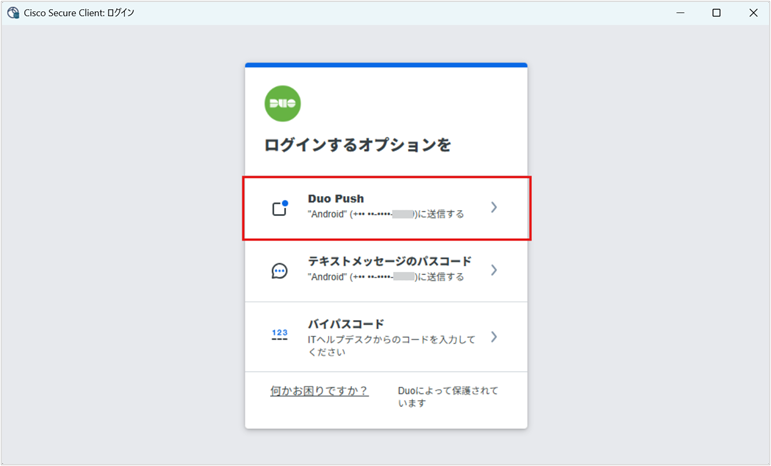Click the Duoによって保護されています text
771x466 pixels.
pyautogui.click(x=447, y=397)
